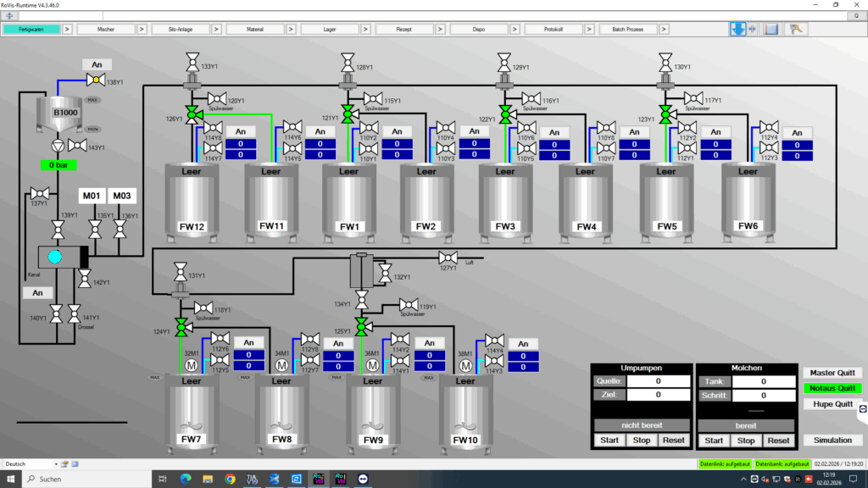The height and width of the screenshot is (488, 868).
Task: Open the FW5 tank
Action: point(668,200)
